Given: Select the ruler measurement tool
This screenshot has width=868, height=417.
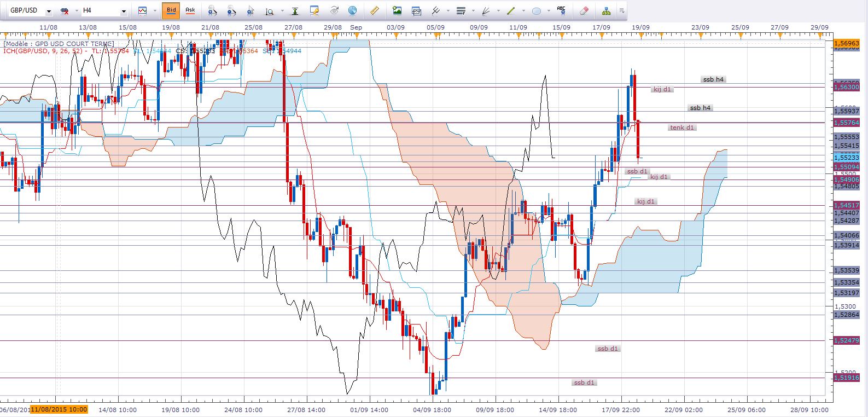Looking at the screenshot, I should 375,10.
